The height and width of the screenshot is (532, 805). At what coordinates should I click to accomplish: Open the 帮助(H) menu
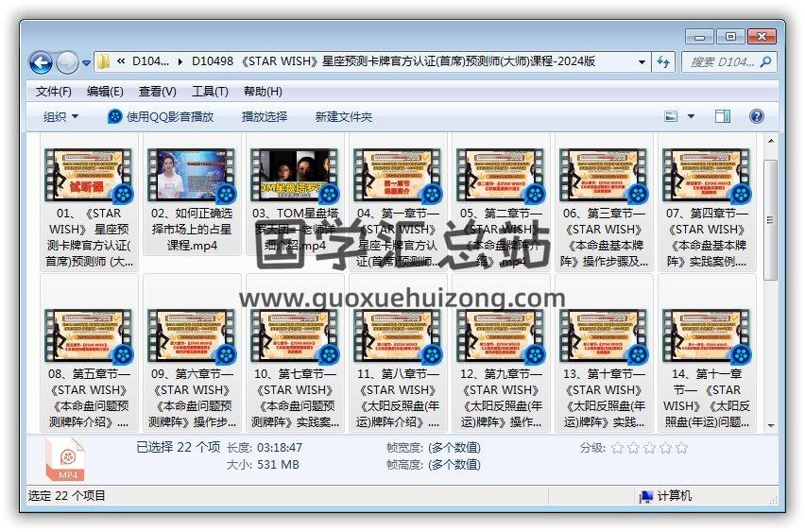263,92
